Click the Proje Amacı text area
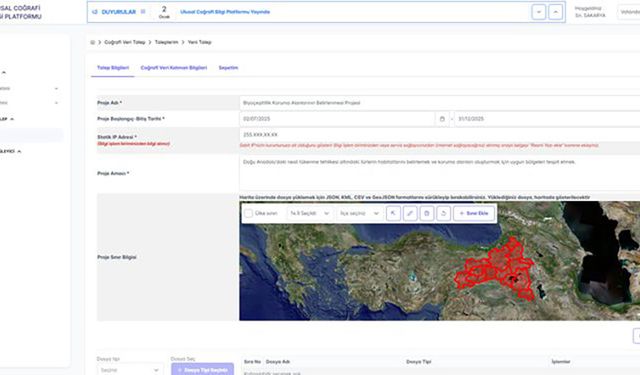The image size is (640, 375). (440, 173)
